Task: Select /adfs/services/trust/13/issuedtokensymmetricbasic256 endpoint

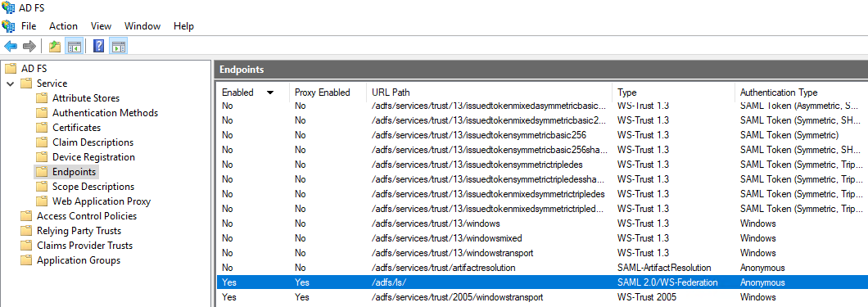Action: pos(542,135)
